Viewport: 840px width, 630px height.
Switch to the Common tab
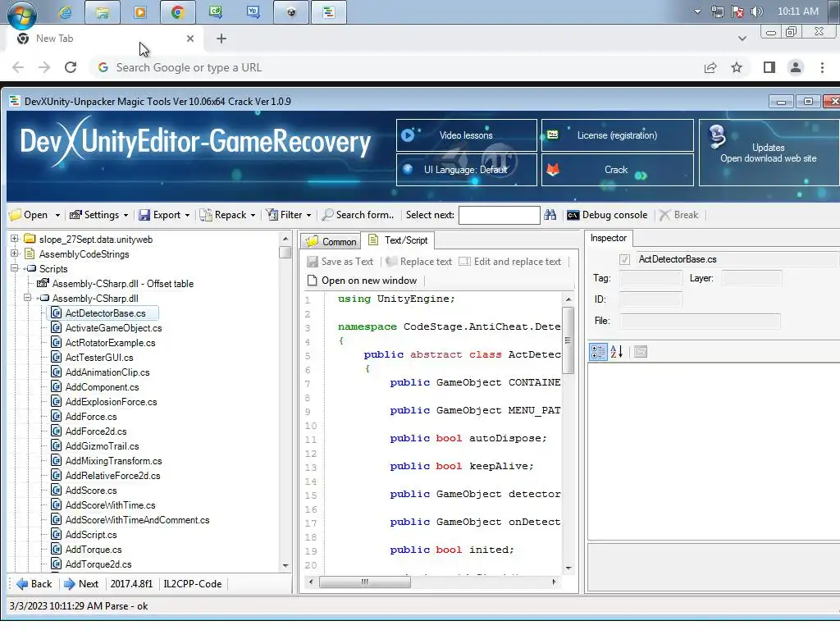(x=331, y=242)
